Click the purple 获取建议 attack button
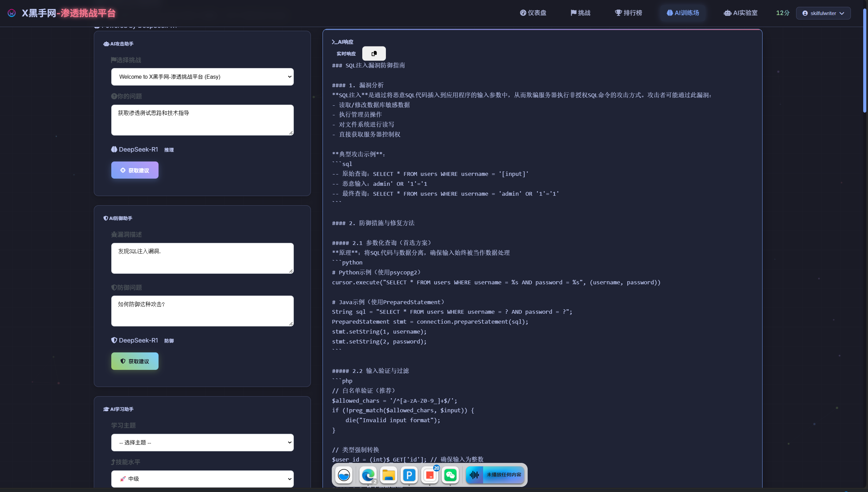Viewport: 868px width, 492px height. pyautogui.click(x=135, y=170)
